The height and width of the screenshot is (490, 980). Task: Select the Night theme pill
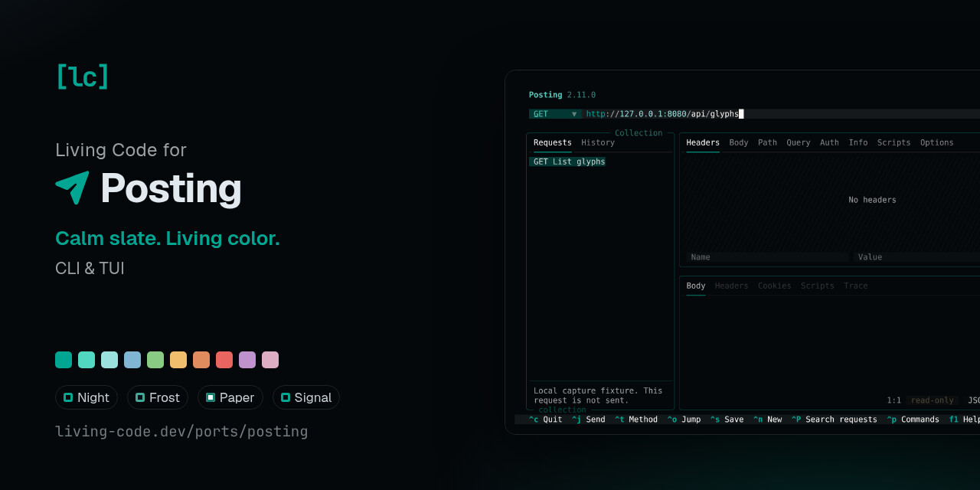[87, 397]
